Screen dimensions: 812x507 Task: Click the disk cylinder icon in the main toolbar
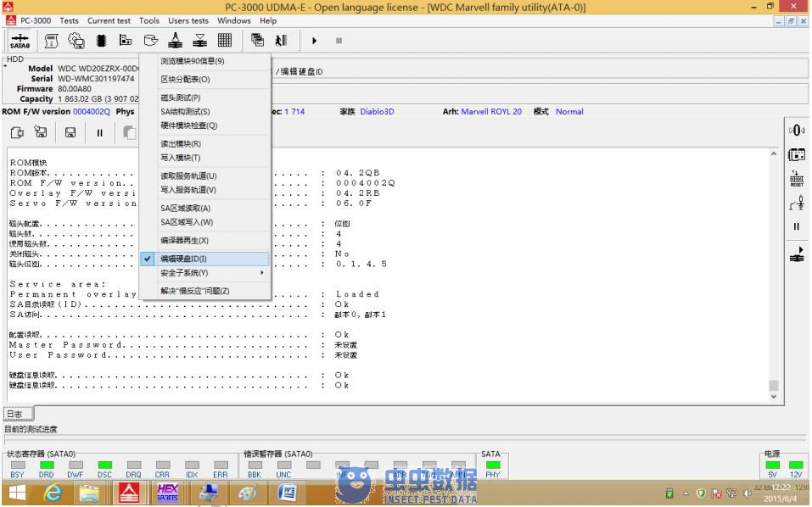tap(151, 41)
